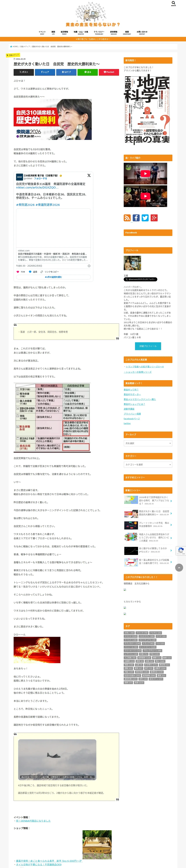Image resolution: width=186 pixels, height=868 pixels.
Task: Open Facebook social icon in sidebar
Action: (x=136, y=218)
